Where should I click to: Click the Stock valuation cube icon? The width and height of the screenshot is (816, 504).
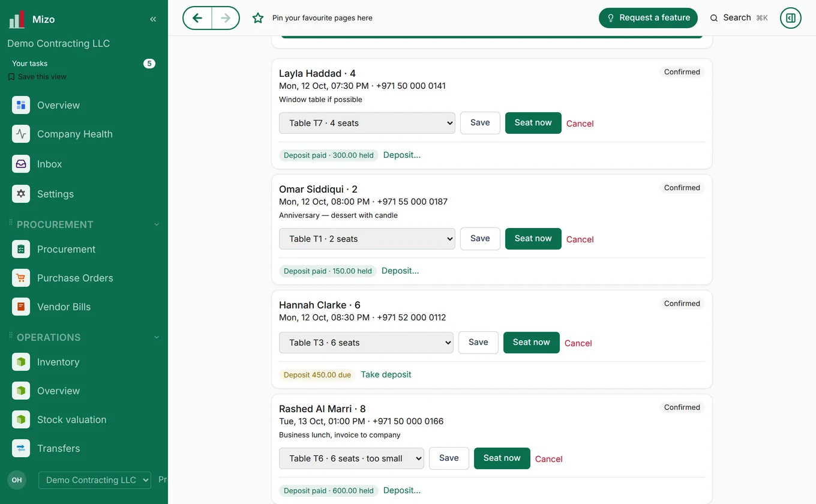click(x=21, y=419)
